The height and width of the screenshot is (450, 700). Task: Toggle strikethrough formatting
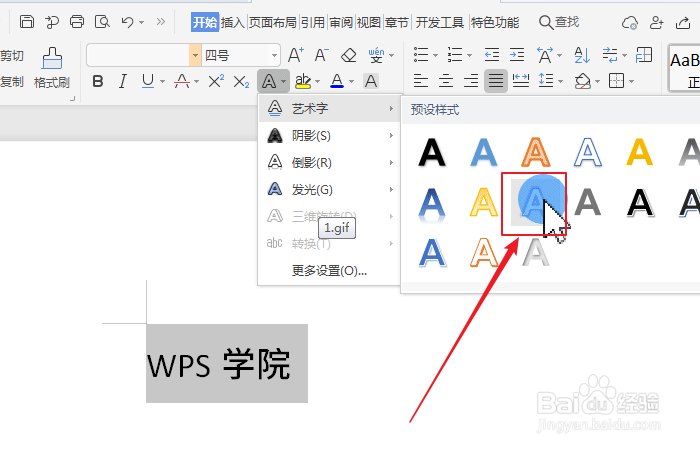182,81
